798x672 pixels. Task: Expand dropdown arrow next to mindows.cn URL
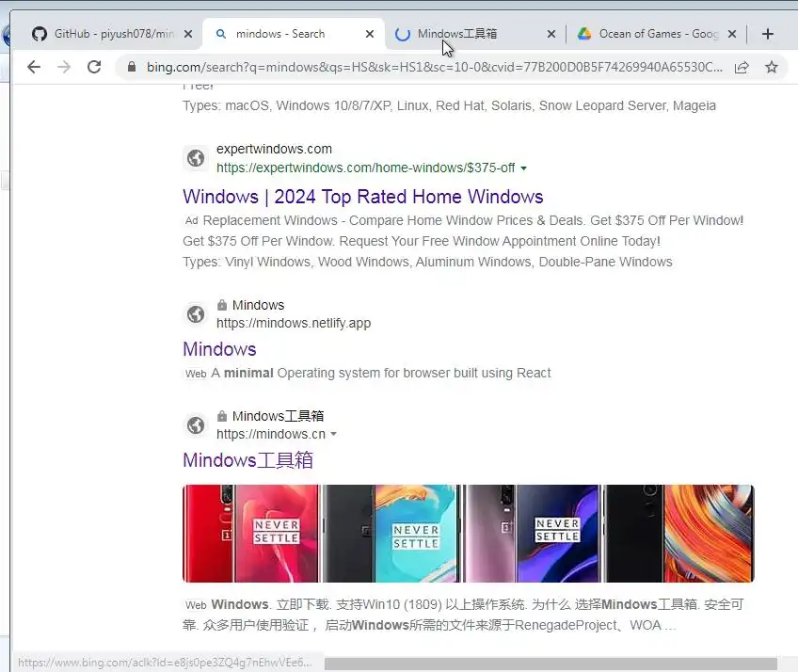click(x=333, y=434)
